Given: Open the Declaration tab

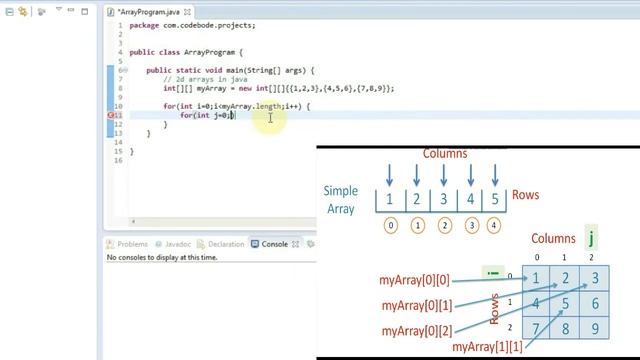Looking at the screenshot, I should click(x=226, y=244).
